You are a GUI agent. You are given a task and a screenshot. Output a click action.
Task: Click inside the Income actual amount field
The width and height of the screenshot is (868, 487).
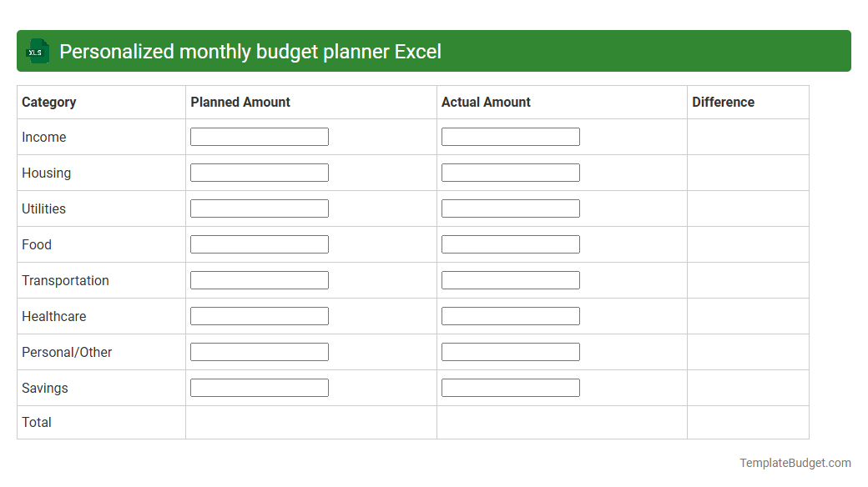pos(510,136)
